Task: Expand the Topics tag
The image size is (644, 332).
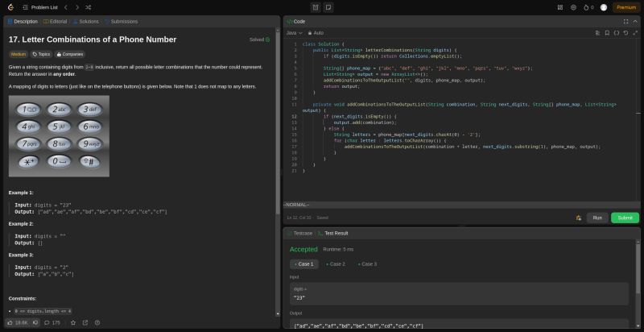Action: (41, 54)
